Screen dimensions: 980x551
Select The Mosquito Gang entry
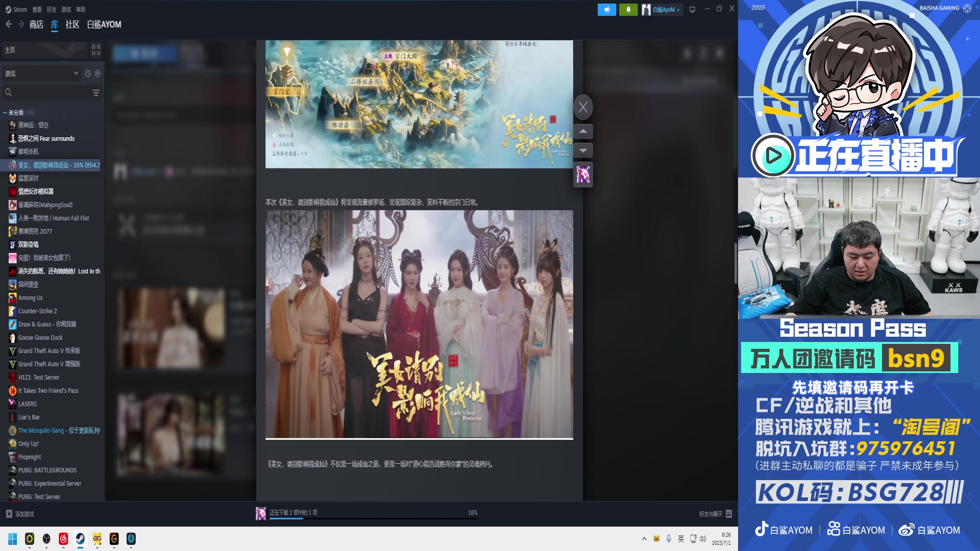click(54, 430)
